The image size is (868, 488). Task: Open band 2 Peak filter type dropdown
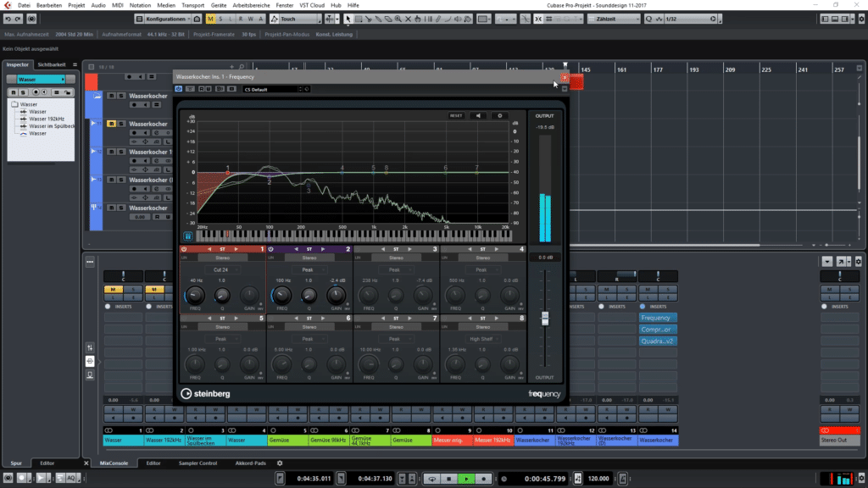coord(309,270)
